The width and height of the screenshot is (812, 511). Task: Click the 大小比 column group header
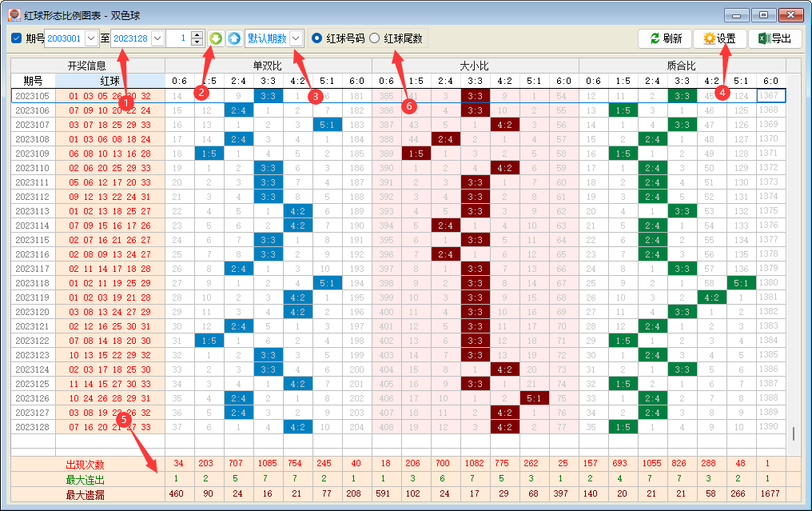(x=475, y=66)
